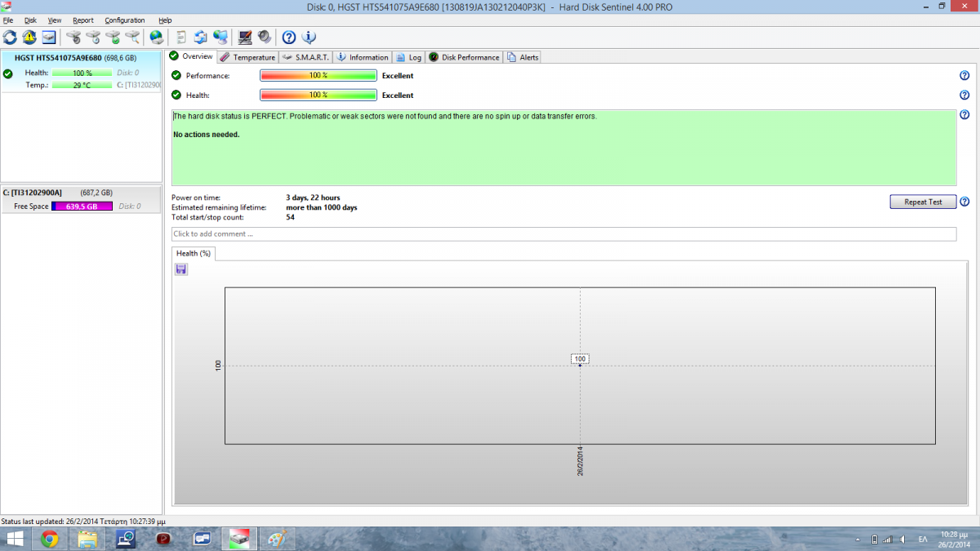Viewport: 980px width, 551px height.
Task: Click the networked computers toolbar icon
Action: click(x=220, y=37)
